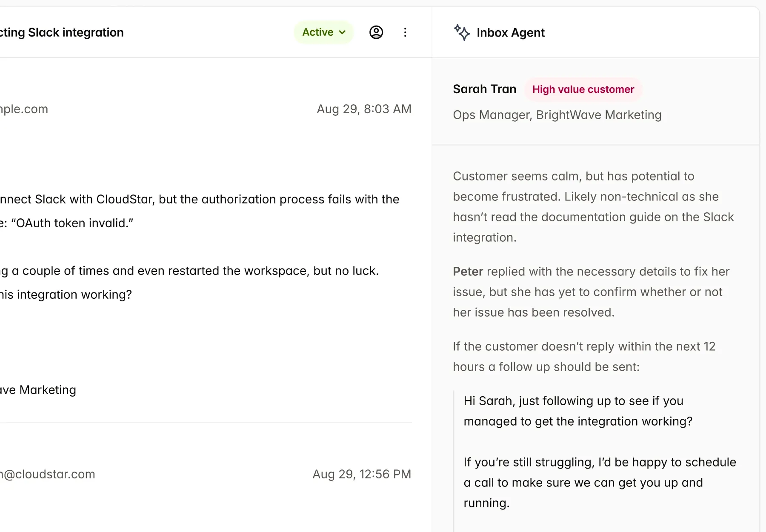
Task: Click Ops Manager, BrightWave Marketing subtitle
Action: 557,115
